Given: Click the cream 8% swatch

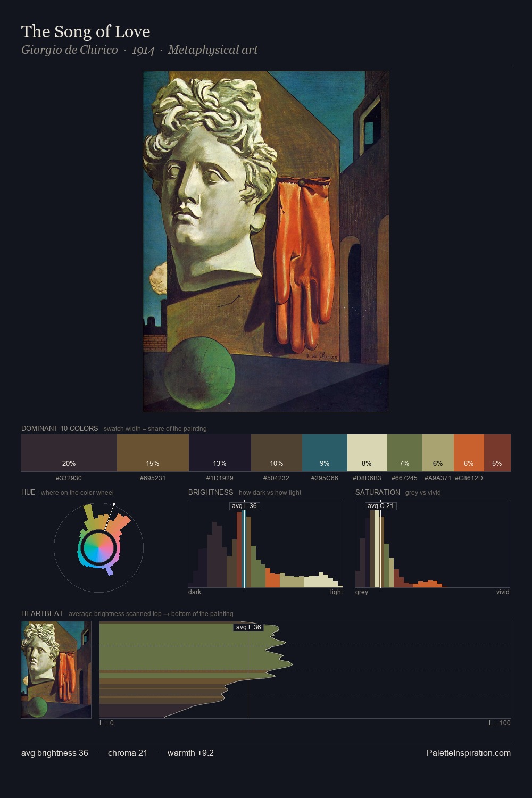Looking at the screenshot, I should 367,453.
